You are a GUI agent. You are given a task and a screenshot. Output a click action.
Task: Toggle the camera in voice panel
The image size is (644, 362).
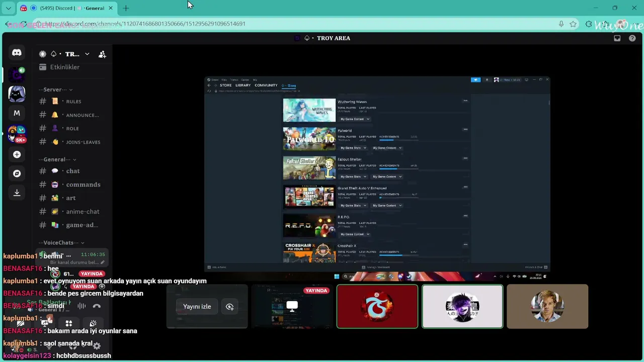pos(21,323)
